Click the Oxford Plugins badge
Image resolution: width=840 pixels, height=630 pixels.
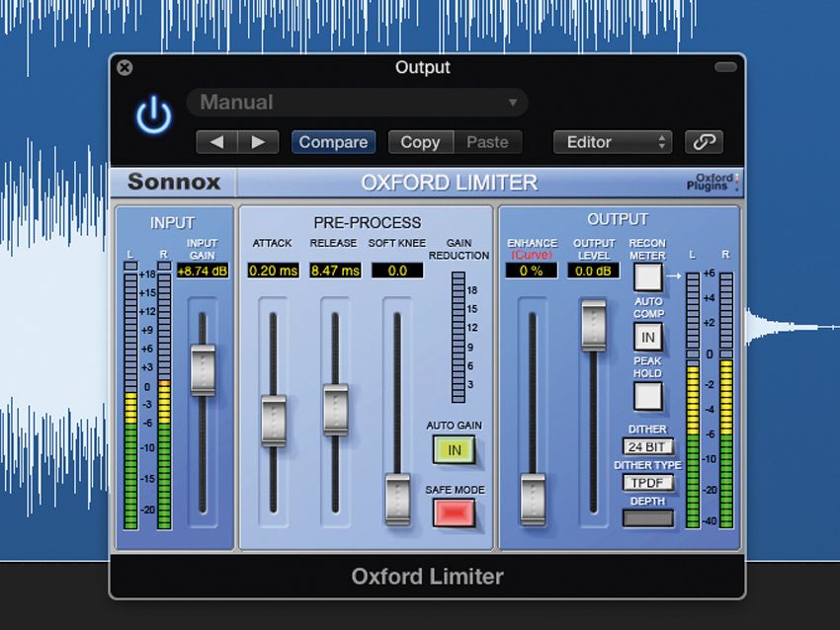[714, 182]
